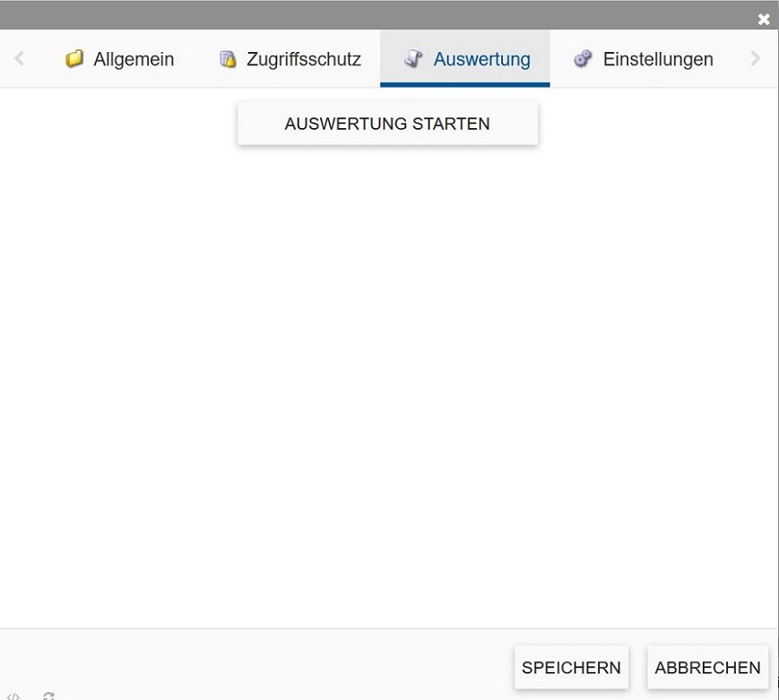Click the folder icon on the Allgemein tab
The width and height of the screenshot is (779, 700).
(75, 59)
